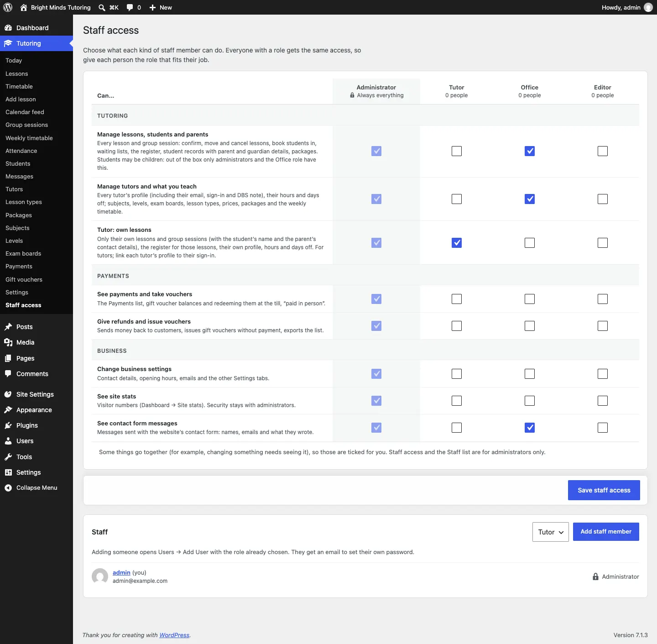Tick Editor for Give refunds and issue vouchers

pyautogui.click(x=603, y=326)
